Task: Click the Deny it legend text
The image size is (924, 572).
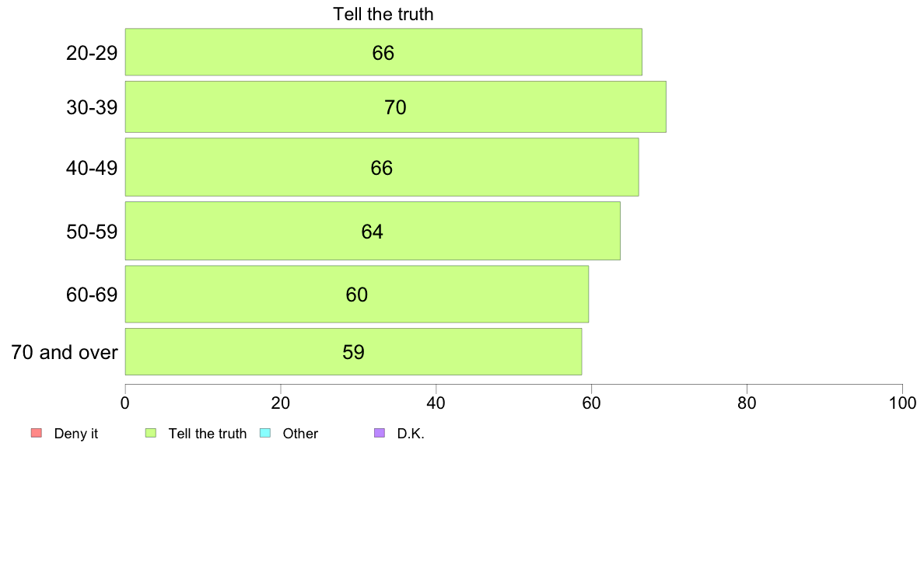Action: [76, 434]
